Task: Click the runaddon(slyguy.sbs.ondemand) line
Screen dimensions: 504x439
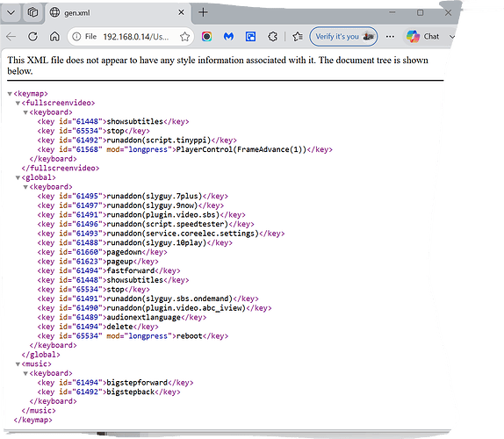Action: pos(148,299)
